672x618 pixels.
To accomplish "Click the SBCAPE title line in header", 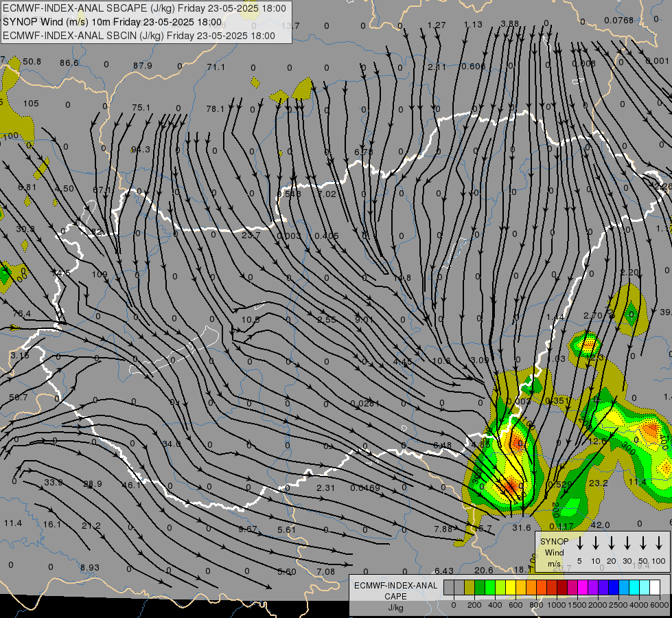I will tap(144, 8).
